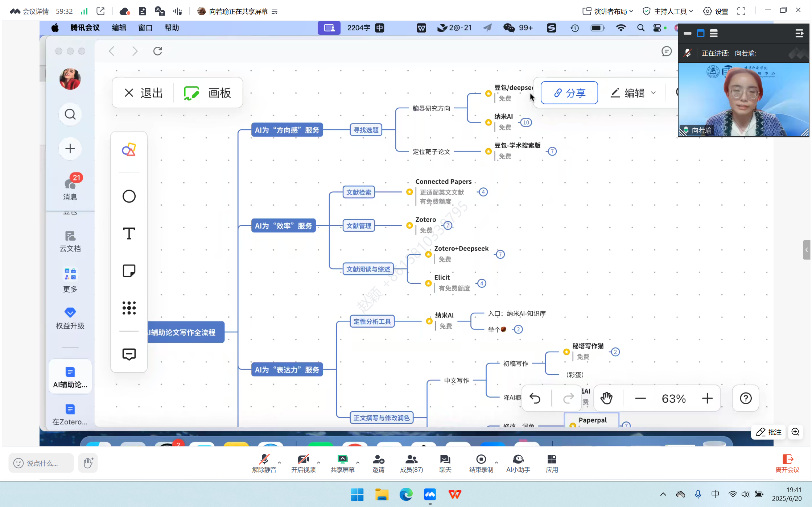812x507 pixels.
Task: Click the reload page icon
Action: [x=157, y=51]
